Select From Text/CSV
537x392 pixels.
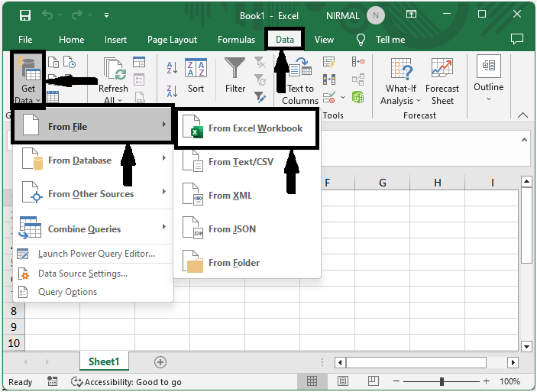click(x=247, y=162)
